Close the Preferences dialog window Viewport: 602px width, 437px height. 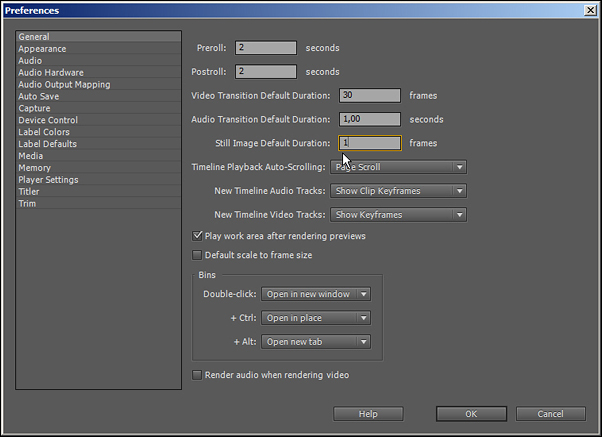(x=589, y=10)
